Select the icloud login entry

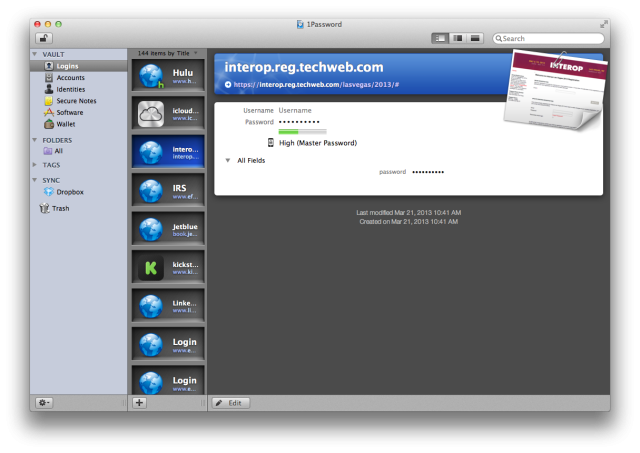click(x=168, y=114)
